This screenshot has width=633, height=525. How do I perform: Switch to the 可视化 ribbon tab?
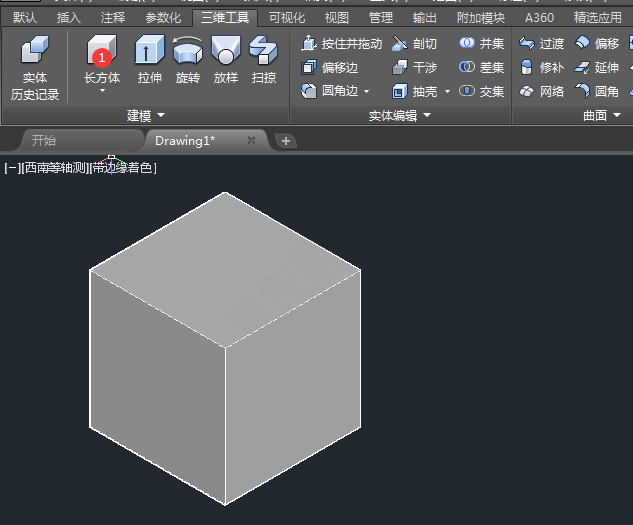[x=287, y=17]
